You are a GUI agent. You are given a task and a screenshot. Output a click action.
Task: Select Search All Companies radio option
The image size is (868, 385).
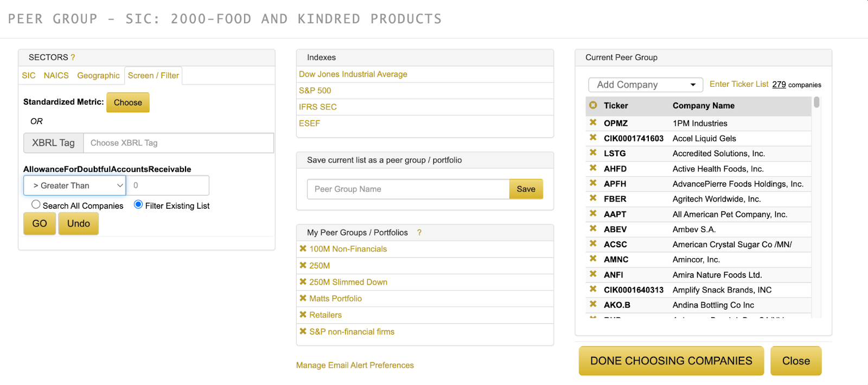coord(36,204)
